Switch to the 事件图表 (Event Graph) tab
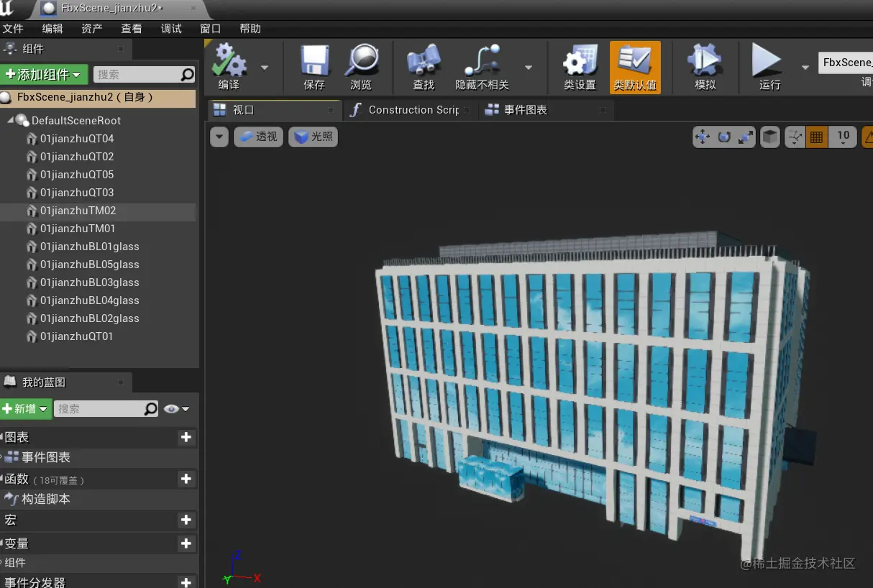This screenshot has width=873, height=588. (525, 110)
